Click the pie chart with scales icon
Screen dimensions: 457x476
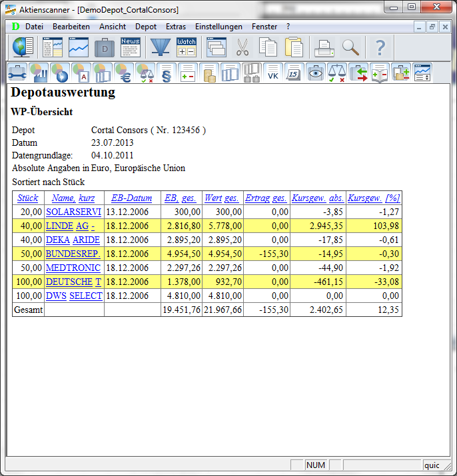click(145, 73)
